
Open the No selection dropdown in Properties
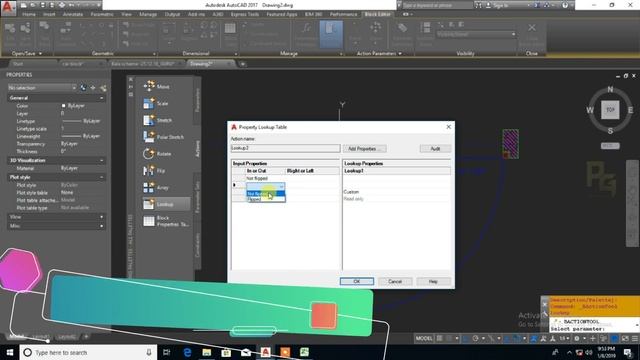point(42,88)
